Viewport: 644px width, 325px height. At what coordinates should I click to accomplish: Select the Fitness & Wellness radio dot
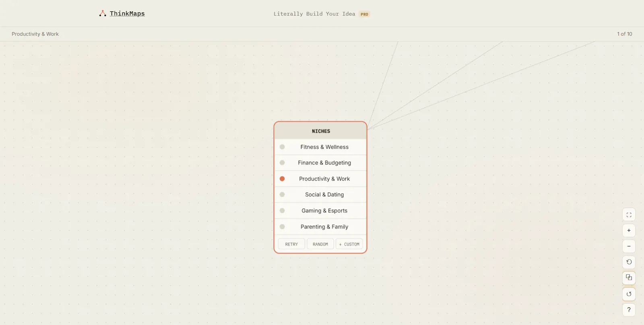[x=282, y=147]
